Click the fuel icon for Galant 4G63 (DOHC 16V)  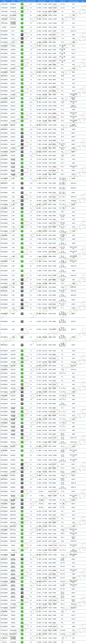pos(22,125)
